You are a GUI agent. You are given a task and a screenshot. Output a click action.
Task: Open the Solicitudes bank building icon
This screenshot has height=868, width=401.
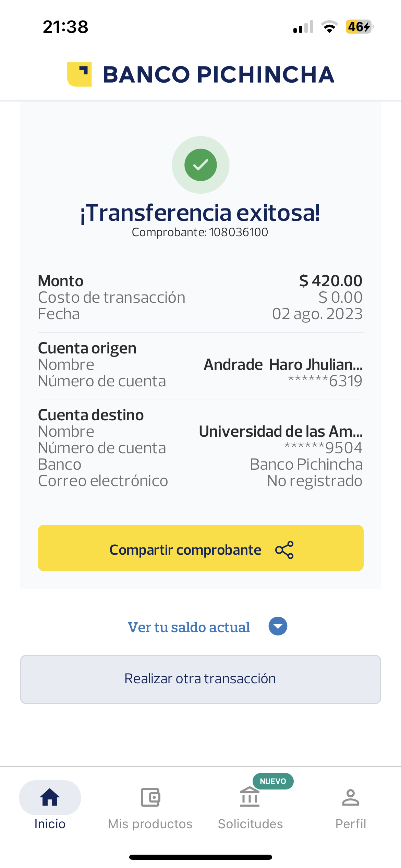point(250,797)
